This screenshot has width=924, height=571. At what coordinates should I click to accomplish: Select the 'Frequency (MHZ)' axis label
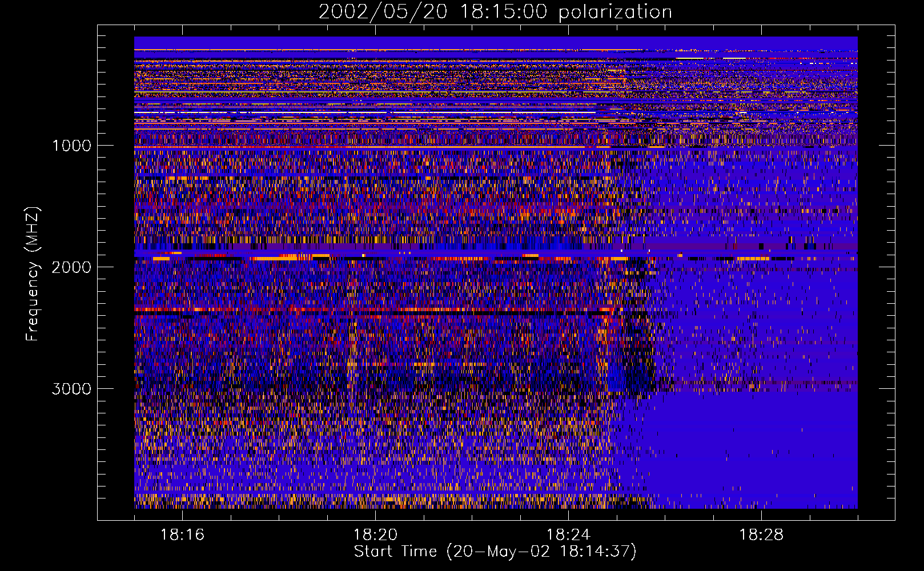coord(33,274)
